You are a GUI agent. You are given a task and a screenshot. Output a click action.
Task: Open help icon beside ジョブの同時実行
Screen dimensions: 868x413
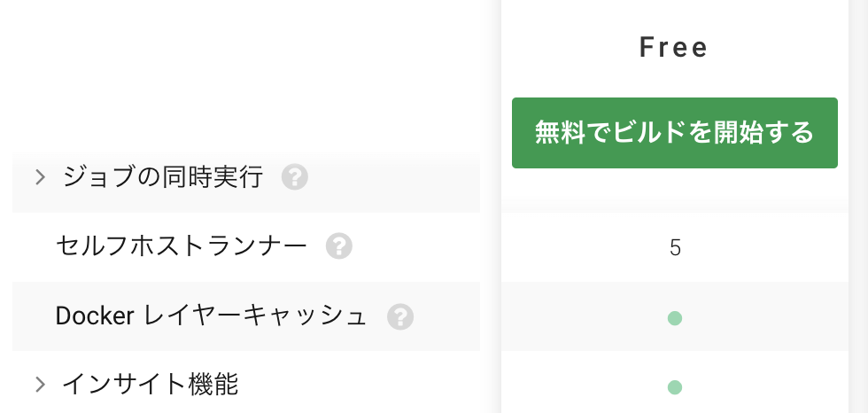(294, 177)
